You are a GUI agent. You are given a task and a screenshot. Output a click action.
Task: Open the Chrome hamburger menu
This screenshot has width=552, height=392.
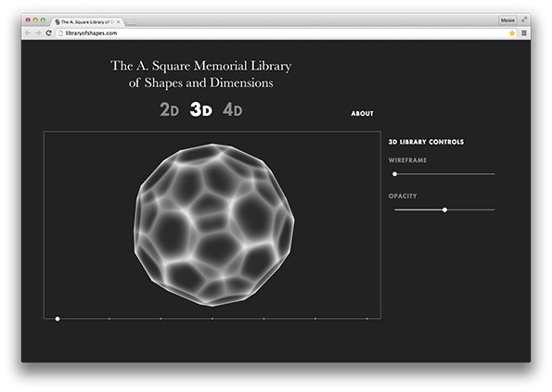(524, 33)
